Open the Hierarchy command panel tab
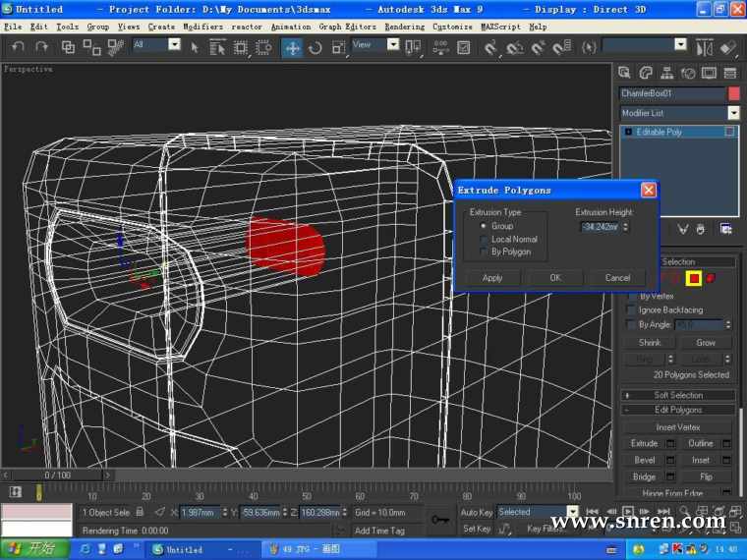Screen dimensions: 747x560 (x=667, y=73)
